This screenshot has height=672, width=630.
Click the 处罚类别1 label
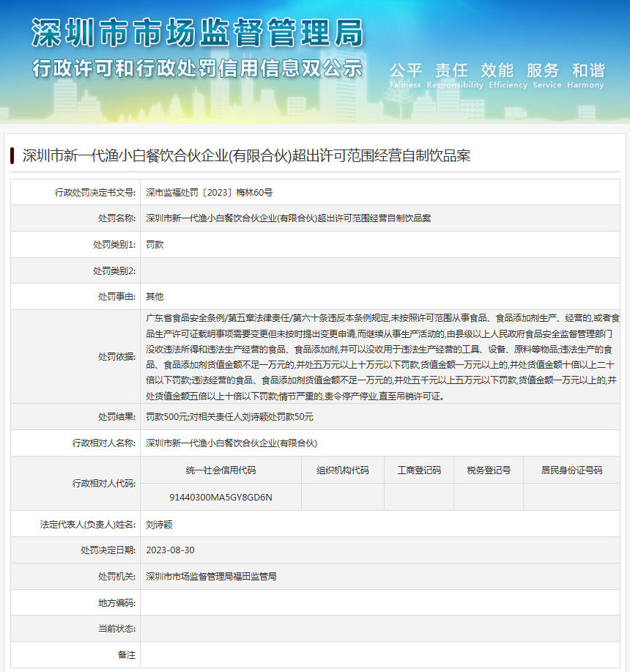coord(114,245)
